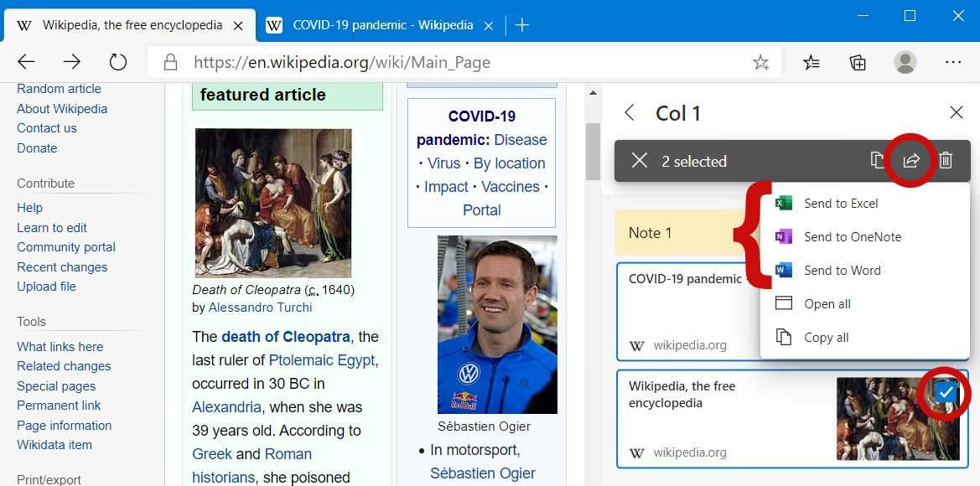Choose Send to Excel

[x=865, y=203]
